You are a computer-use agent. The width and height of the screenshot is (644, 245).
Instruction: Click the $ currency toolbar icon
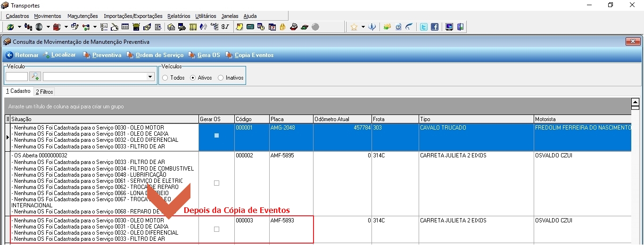pos(225,27)
